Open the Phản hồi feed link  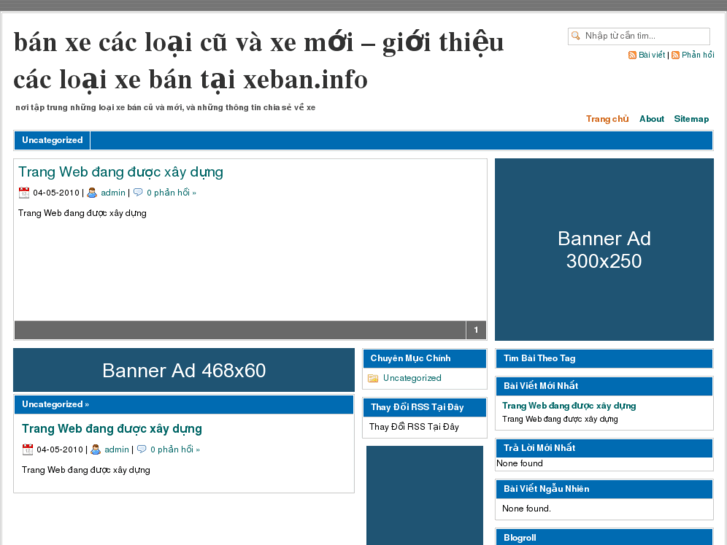click(x=698, y=55)
